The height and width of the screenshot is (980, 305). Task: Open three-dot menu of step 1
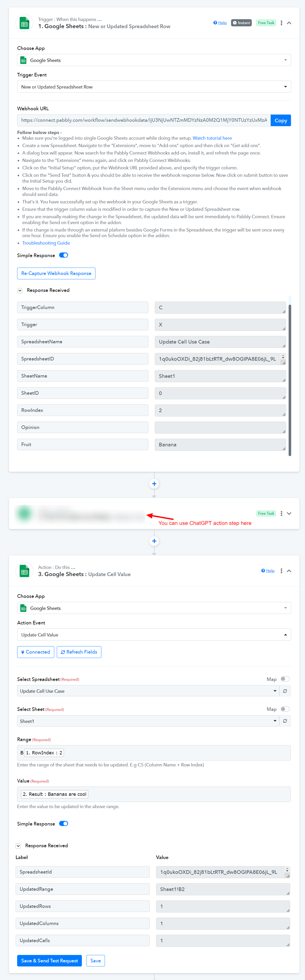(x=281, y=23)
